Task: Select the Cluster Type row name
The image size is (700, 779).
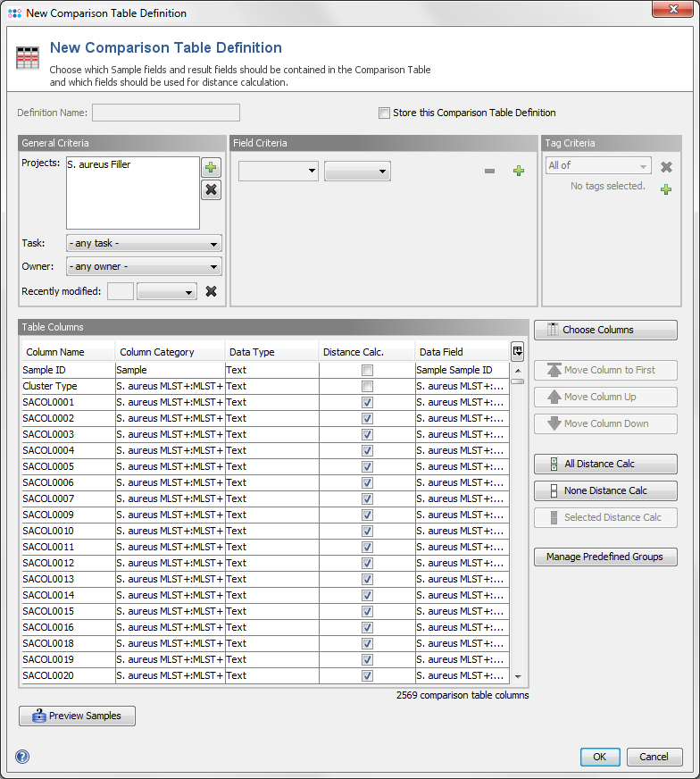Action: [50, 386]
